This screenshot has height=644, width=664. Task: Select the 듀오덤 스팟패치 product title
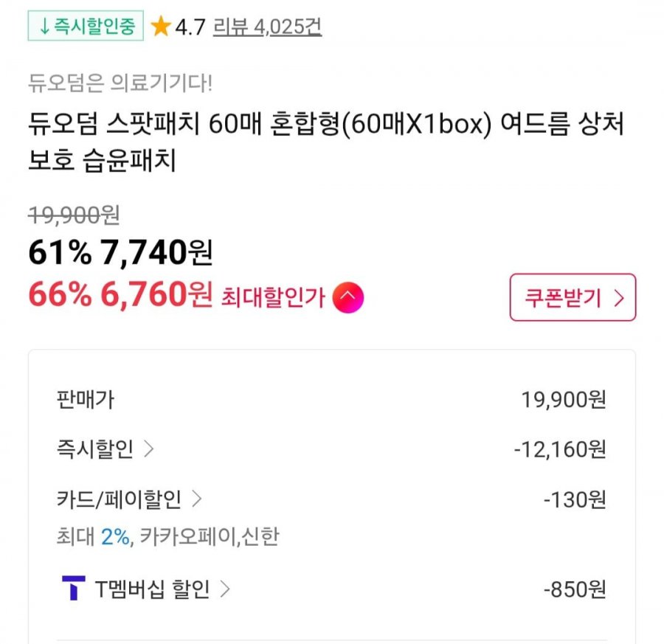pos(325,142)
